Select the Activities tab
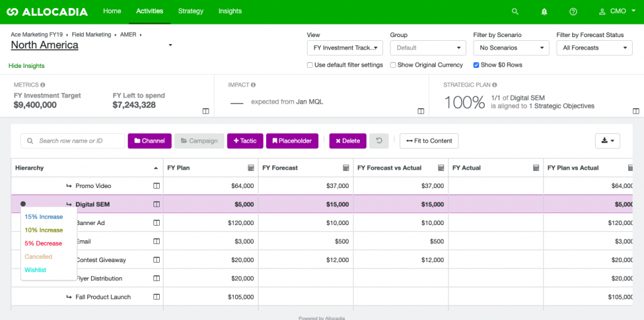The width and height of the screenshot is (644, 320). click(x=150, y=11)
